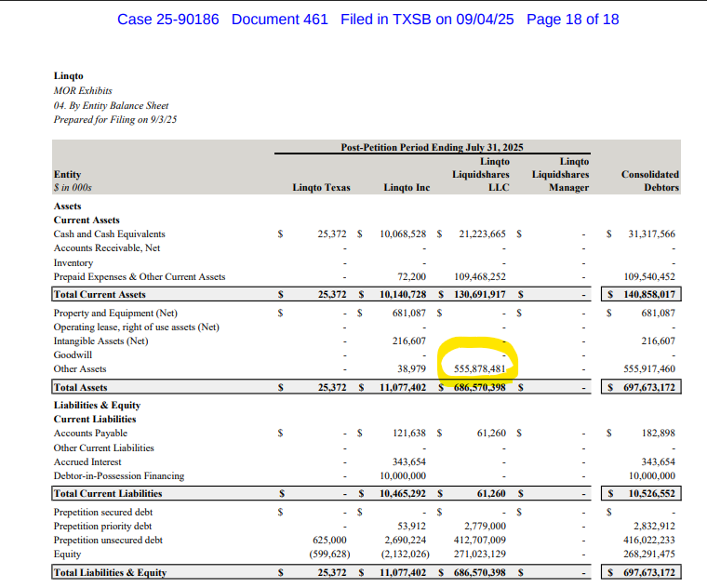This screenshot has height=588, width=707.
Task: Click the Equity row label
Action: 67,555
